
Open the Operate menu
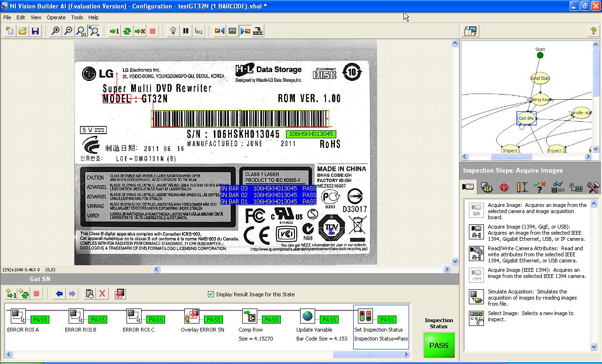[56, 17]
